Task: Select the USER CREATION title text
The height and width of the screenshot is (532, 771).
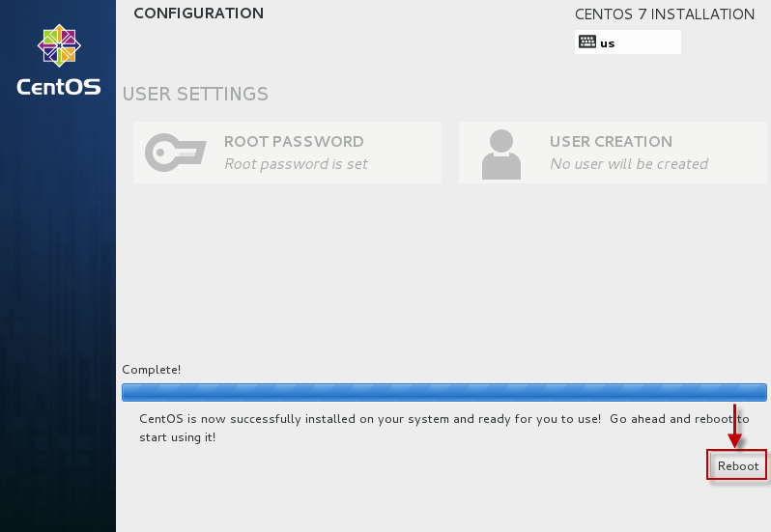Action: [611, 142]
